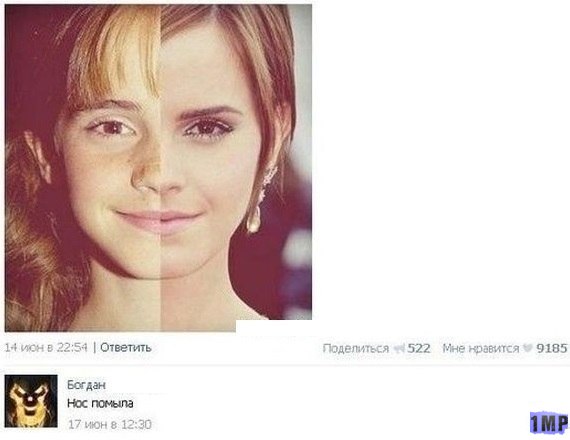Click the ear on the photo's left side
Screen dimensions: 570x440
pos(39,156)
